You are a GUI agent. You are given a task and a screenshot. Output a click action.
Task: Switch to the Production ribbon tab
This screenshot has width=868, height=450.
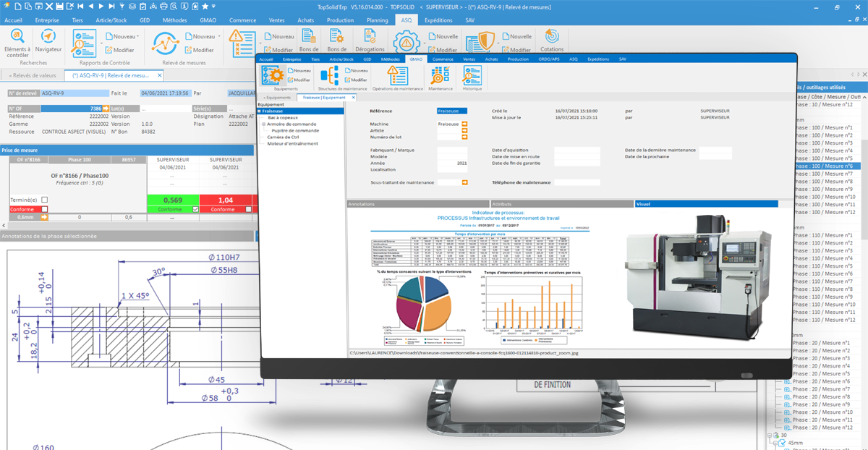point(340,20)
